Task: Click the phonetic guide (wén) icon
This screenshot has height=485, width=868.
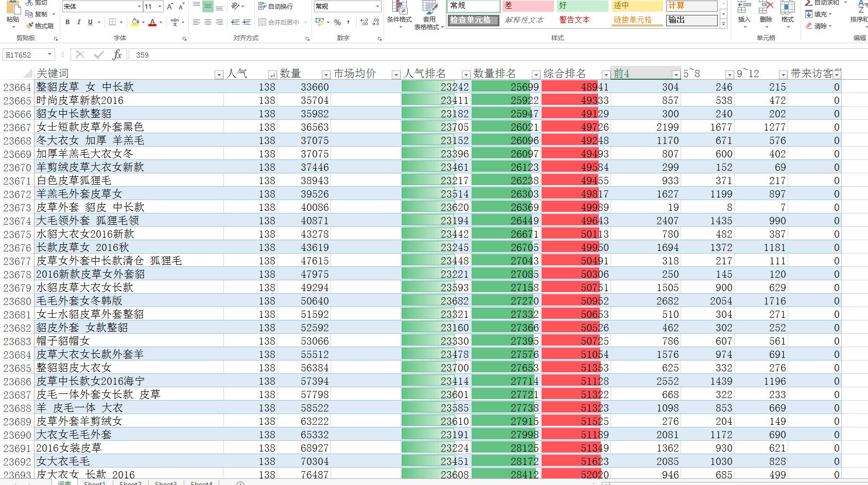Action: (x=175, y=22)
